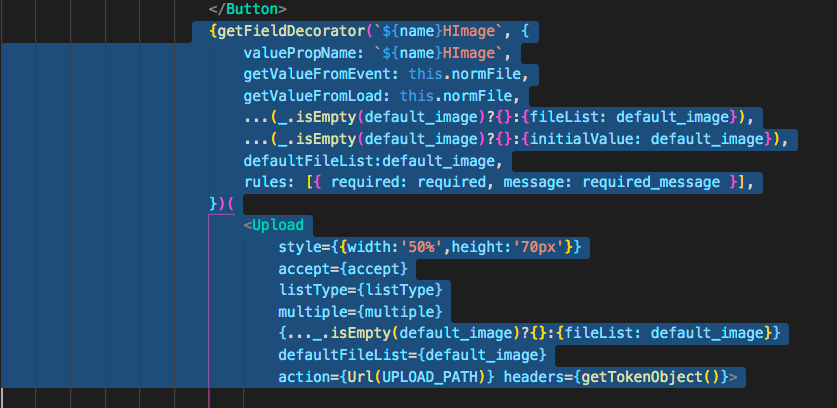The image size is (837, 408).
Task: Click the accept={accept} attribute
Action: click(343, 269)
